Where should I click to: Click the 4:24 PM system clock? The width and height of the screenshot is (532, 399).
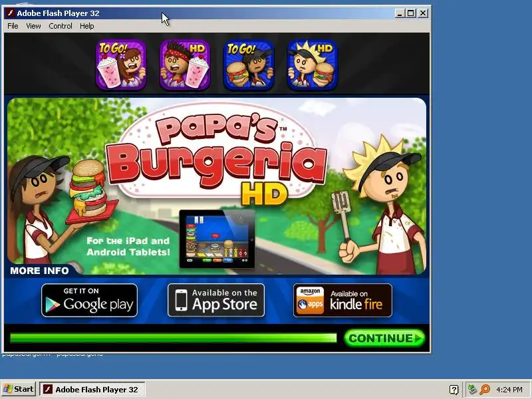point(509,390)
